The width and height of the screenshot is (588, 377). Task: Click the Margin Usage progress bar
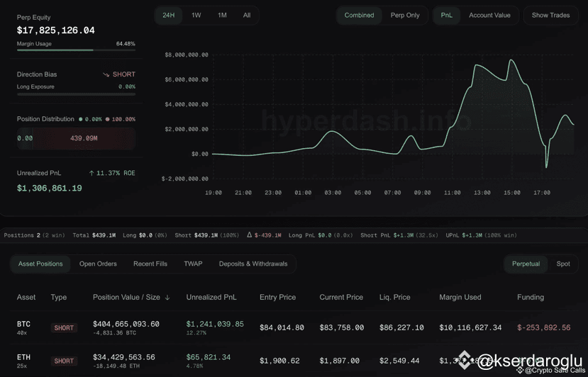click(76, 50)
